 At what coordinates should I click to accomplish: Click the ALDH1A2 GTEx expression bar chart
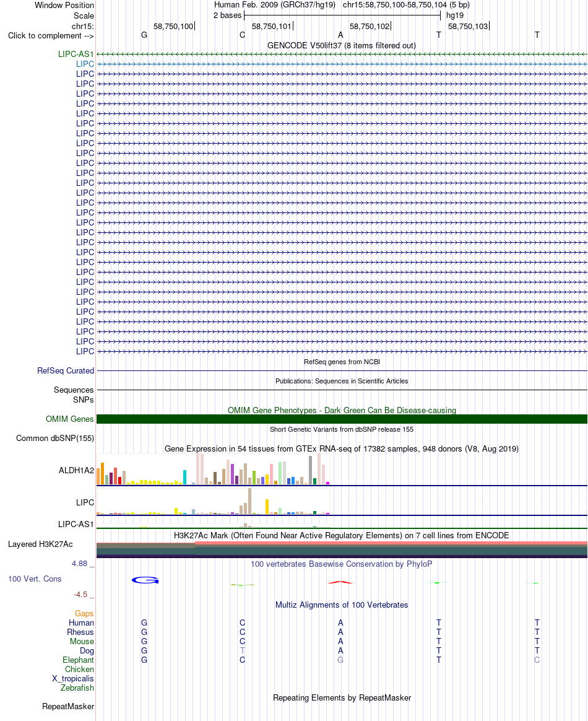(213, 469)
